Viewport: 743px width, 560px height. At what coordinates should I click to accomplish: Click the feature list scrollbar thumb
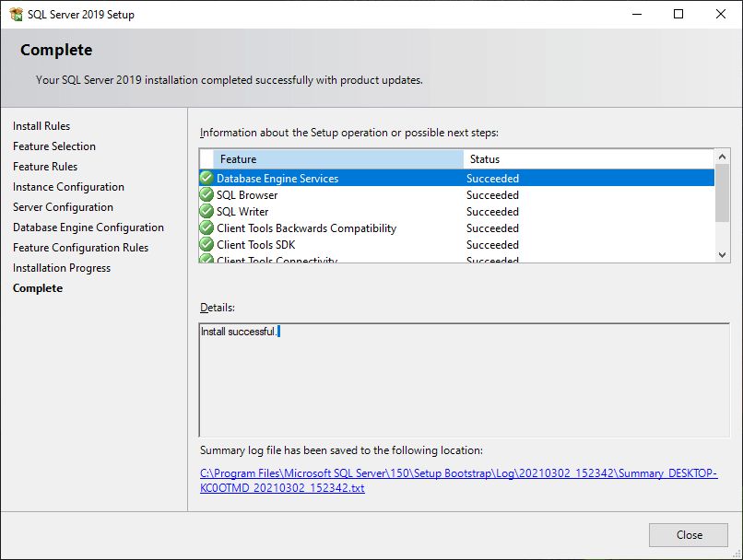722,192
